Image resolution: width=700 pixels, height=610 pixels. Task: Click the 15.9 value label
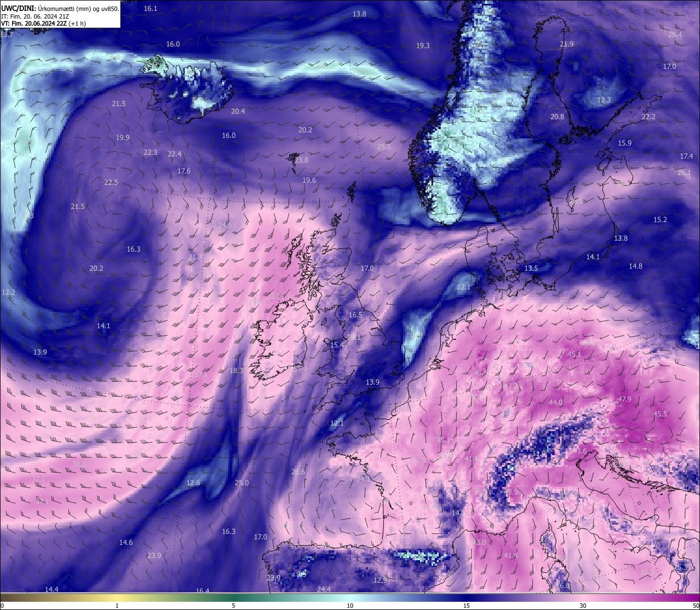pyautogui.click(x=625, y=143)
